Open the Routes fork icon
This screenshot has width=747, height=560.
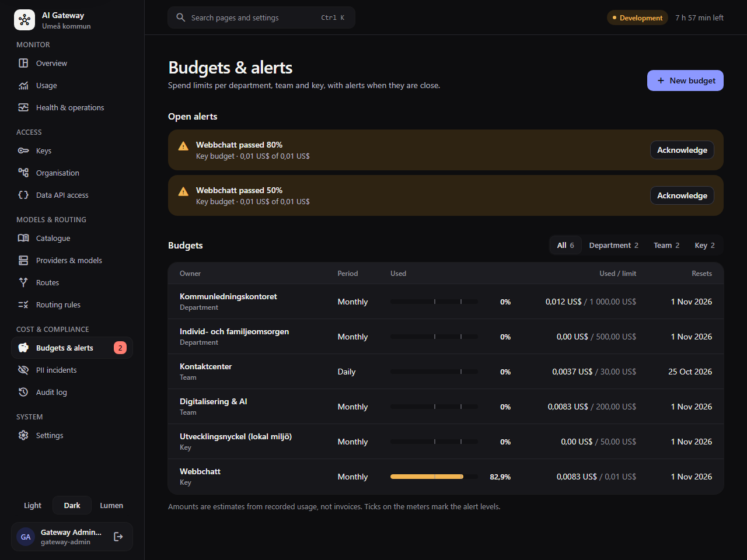(23, 282)
